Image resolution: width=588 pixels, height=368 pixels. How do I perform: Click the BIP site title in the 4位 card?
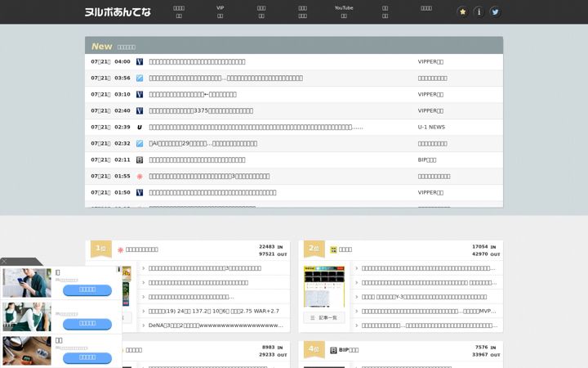(x=349, y=350)
